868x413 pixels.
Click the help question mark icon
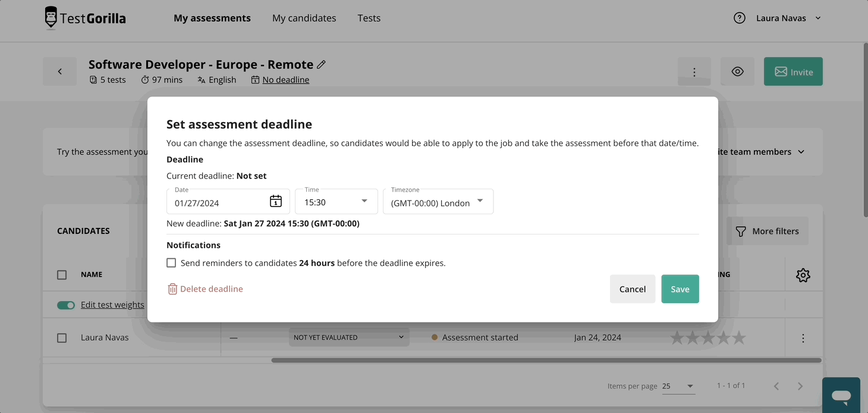coord(740,18)
